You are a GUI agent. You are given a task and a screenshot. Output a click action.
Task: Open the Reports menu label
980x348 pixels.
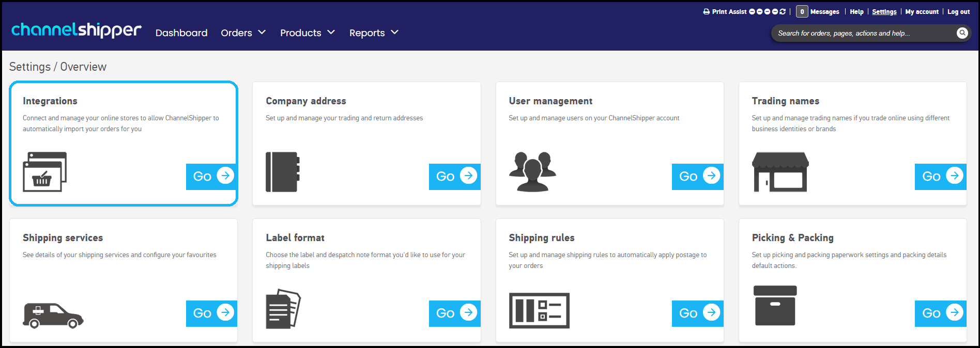tap(367, 33)
